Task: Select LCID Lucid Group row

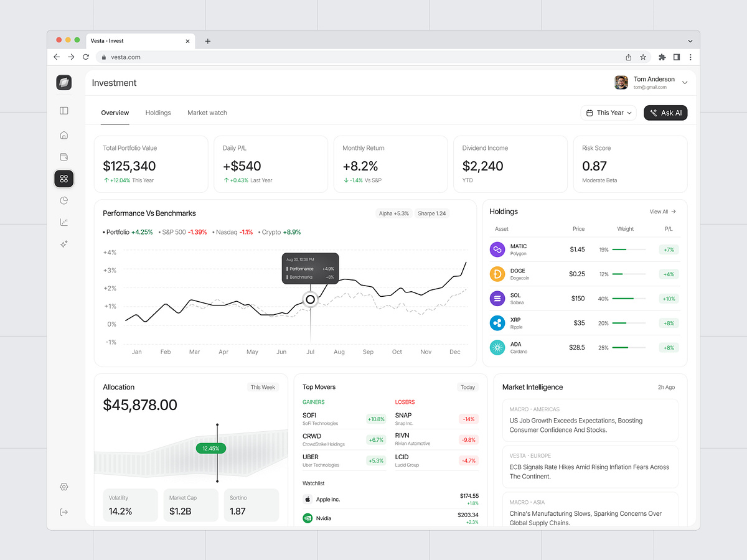Action: click(436, 460)
